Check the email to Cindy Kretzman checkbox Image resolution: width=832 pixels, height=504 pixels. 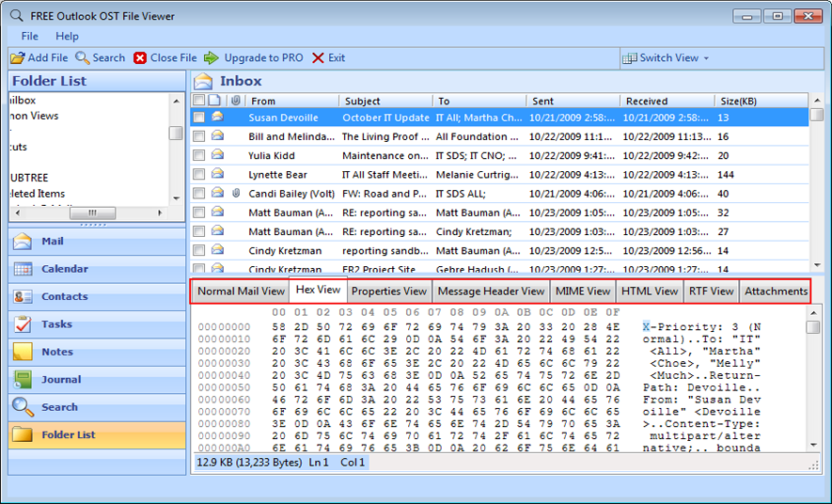[x=199, y=232]
